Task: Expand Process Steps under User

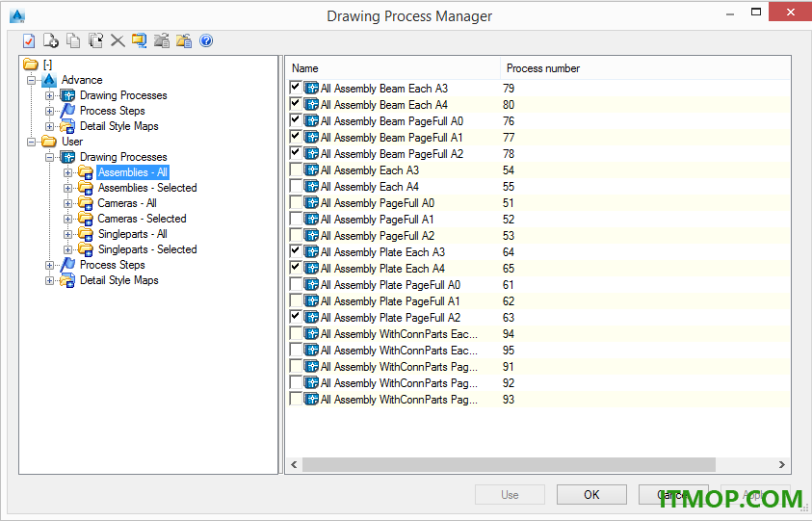Action: coord(50,265)
